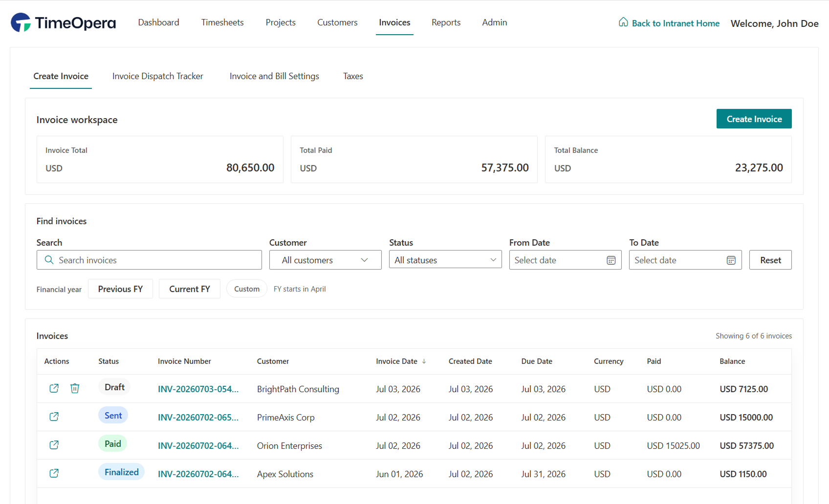Click the Customer column header
Screen dimensions: 829x504
click(273, 361)
